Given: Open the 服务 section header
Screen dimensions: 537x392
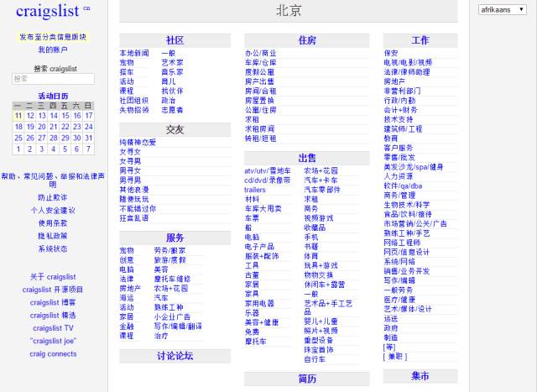Looking at the screenshot, I should pyautogui.click(x=175, y=238).
